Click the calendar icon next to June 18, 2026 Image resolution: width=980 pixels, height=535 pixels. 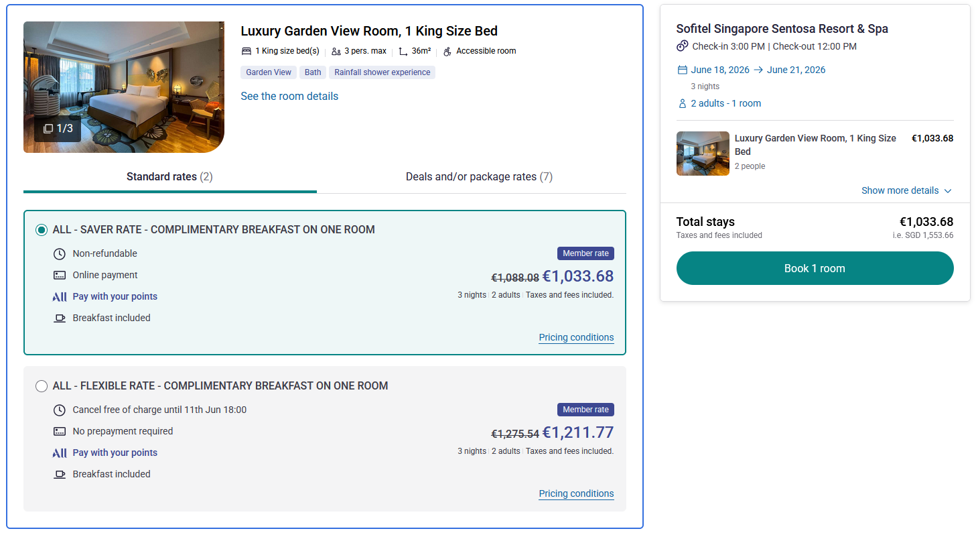pos(683,70)
